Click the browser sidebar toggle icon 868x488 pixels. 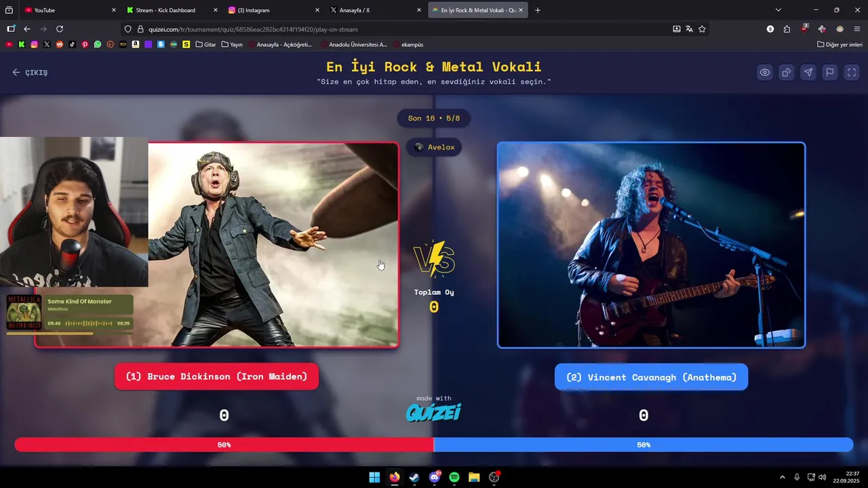[11, 29]
